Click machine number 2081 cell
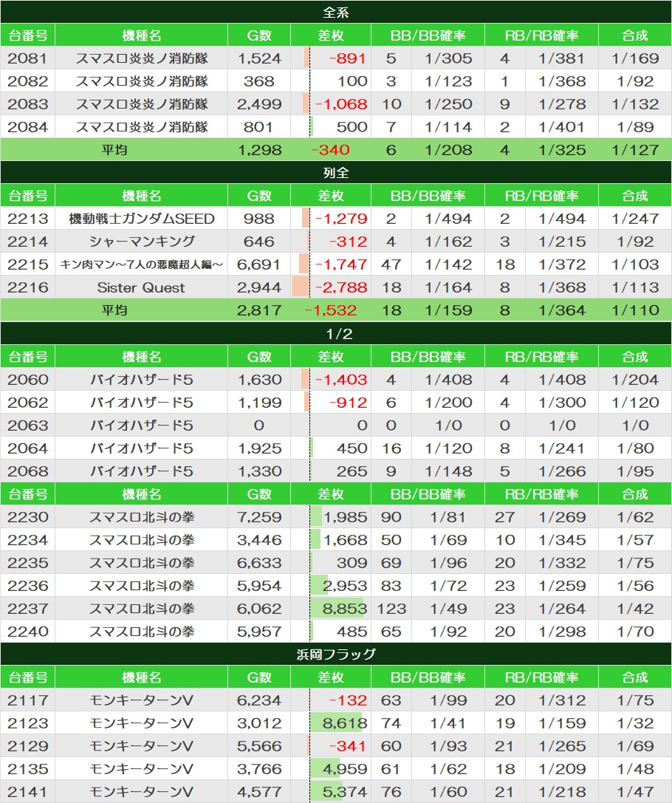 [27, 58]
